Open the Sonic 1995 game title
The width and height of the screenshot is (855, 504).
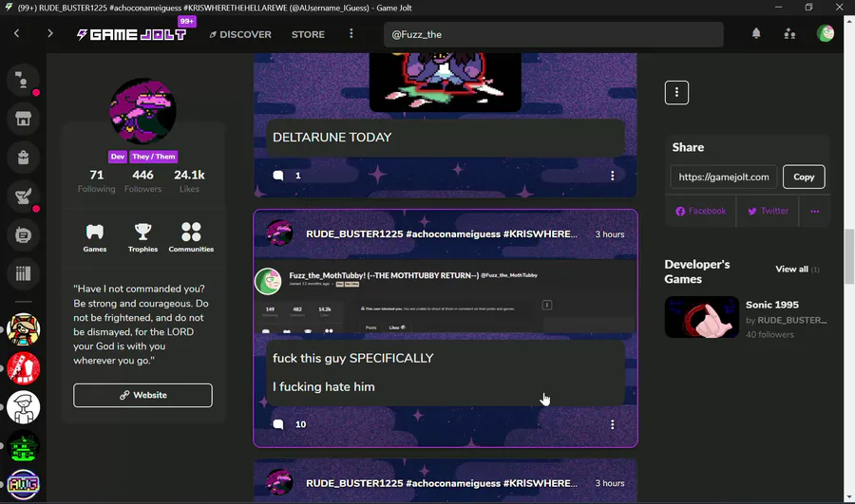click(772, 305)
